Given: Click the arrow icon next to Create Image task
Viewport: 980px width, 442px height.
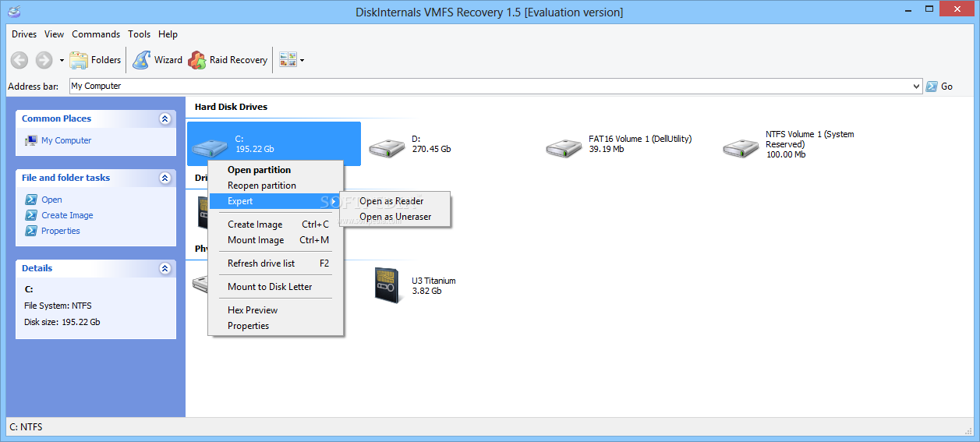Looking at the screenshot, I should [x=31, y=215].
